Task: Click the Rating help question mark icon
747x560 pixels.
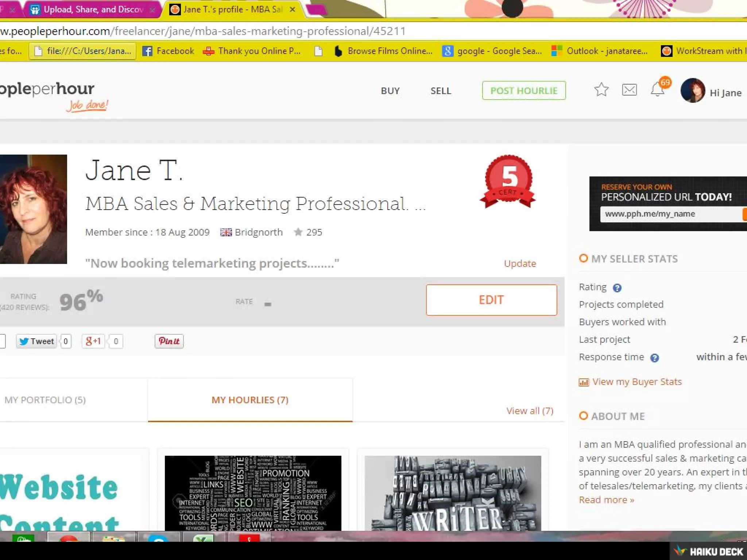Action: pos(617,288)
